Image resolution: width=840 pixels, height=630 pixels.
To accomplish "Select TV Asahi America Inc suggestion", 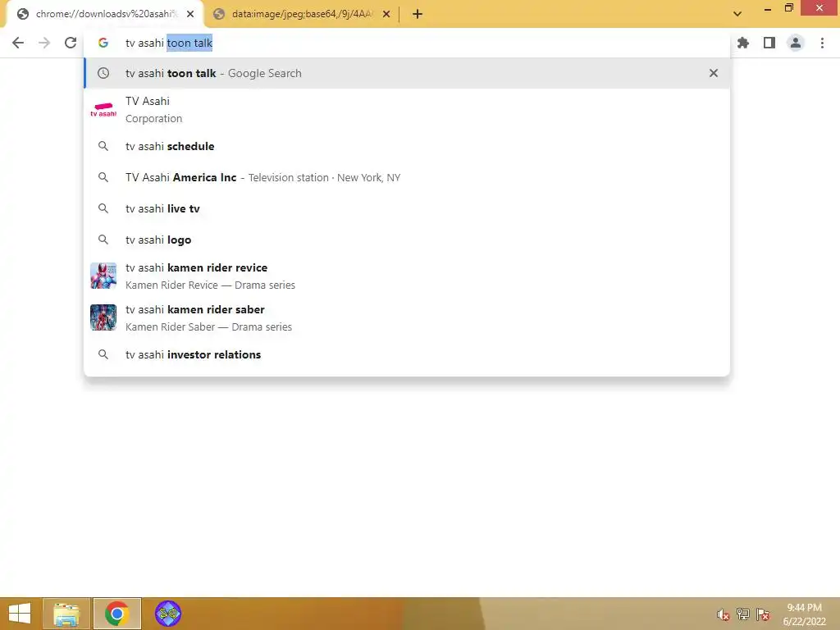I will click(x=407, y=177).
